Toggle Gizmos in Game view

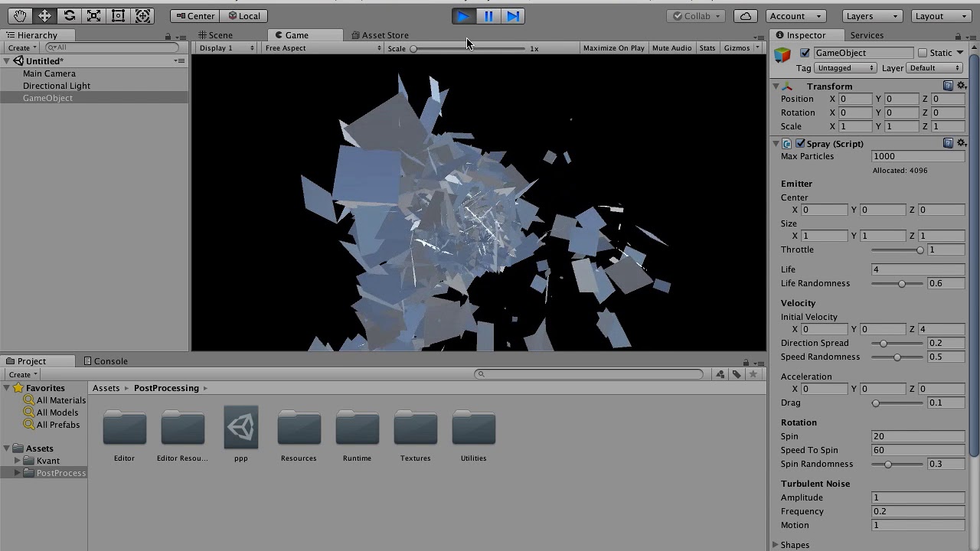coord(737,48)
